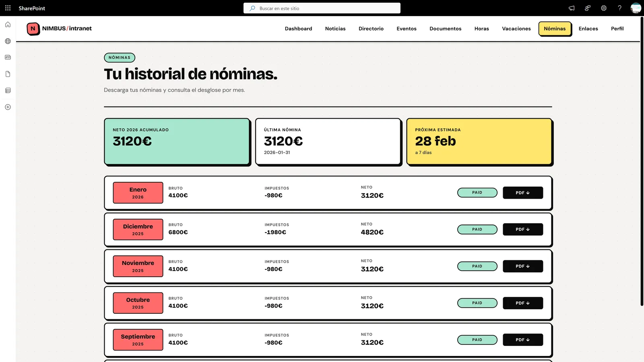644x362 pixels.
Task: Select the Horas menu item
Action: (x=482, y=29)
